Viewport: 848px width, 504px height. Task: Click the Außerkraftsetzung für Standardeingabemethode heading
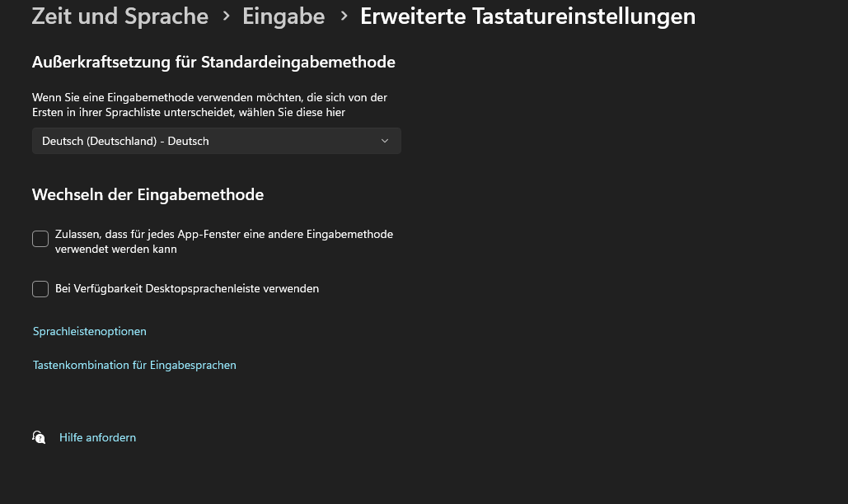click(213, 62)
